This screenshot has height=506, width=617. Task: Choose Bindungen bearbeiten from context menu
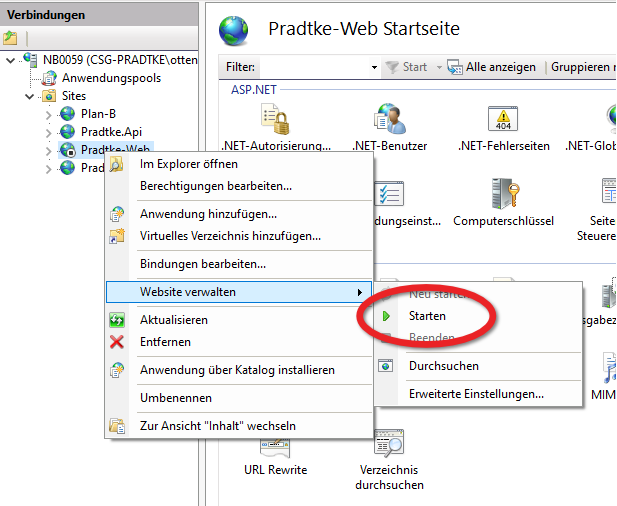202,264
